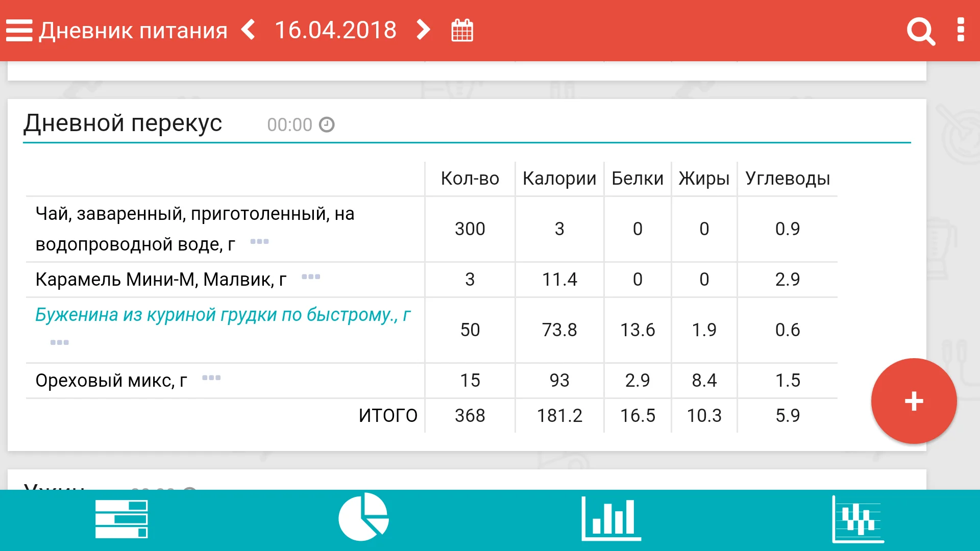980x551 pixels.
Task: Select the Ореховый микс food row
Action: pyautogui.click(x=111, y=381)
